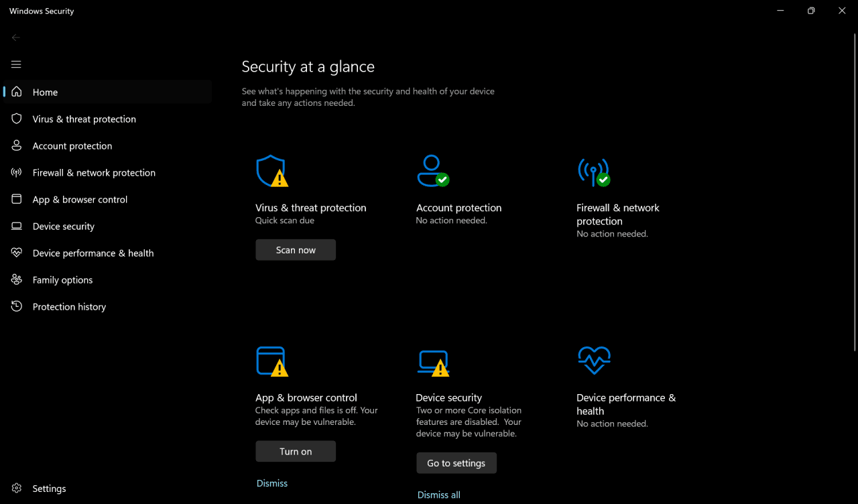
Task: Click the Virus & threat protection tile title
Action: (311, 208)
